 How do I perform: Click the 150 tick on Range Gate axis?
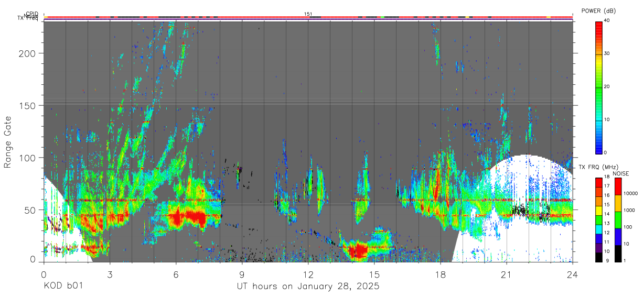28,105
